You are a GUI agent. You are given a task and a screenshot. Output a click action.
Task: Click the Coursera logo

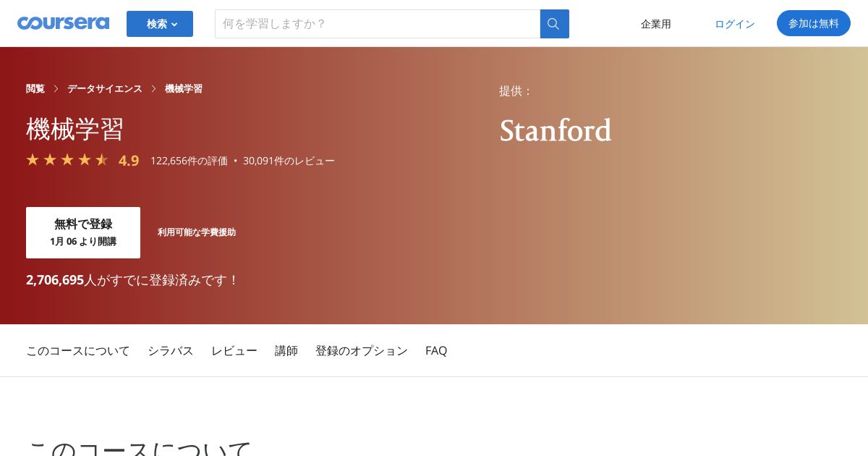[63, 23]
